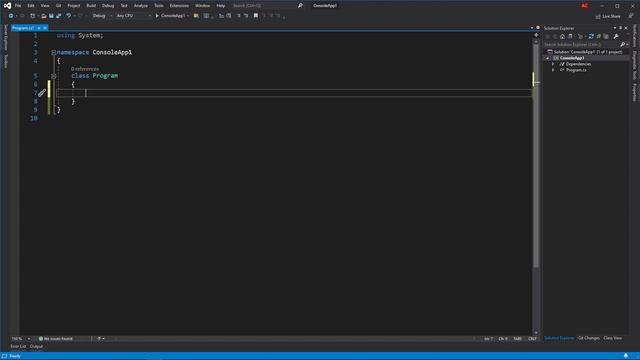Expand the Dependencies node arrow
Viewport: 640px width, 360px height.
(x=553, y=64)
